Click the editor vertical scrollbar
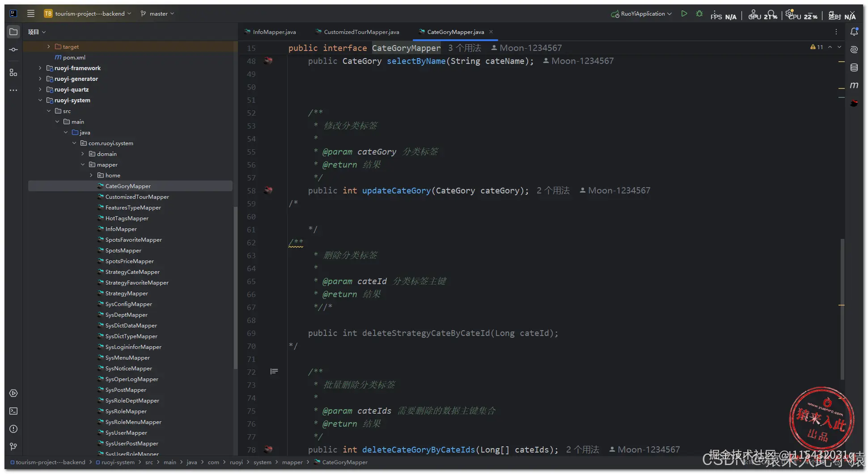Screen dimensions: 868x474 843,309
